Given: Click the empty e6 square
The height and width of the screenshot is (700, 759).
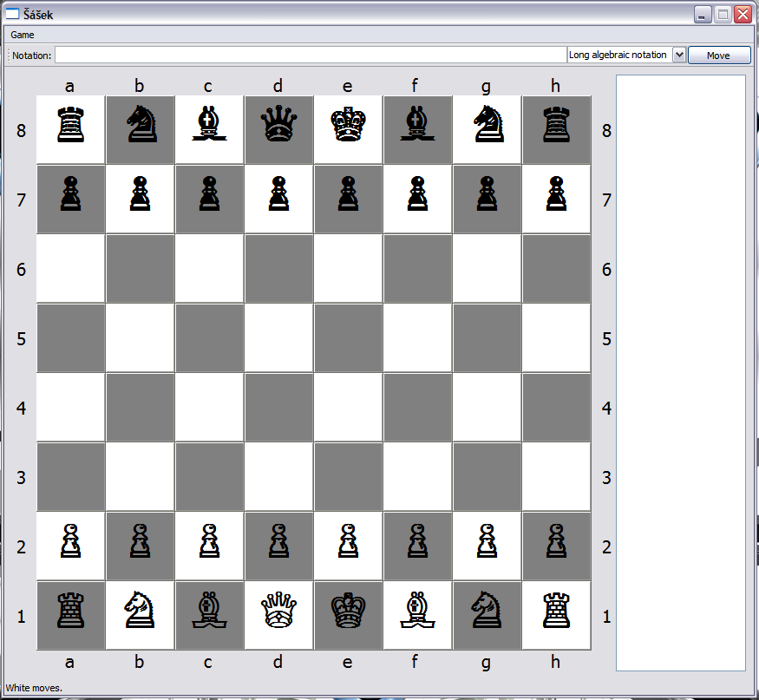Looking at the screenshot, I should coord(348,269).
